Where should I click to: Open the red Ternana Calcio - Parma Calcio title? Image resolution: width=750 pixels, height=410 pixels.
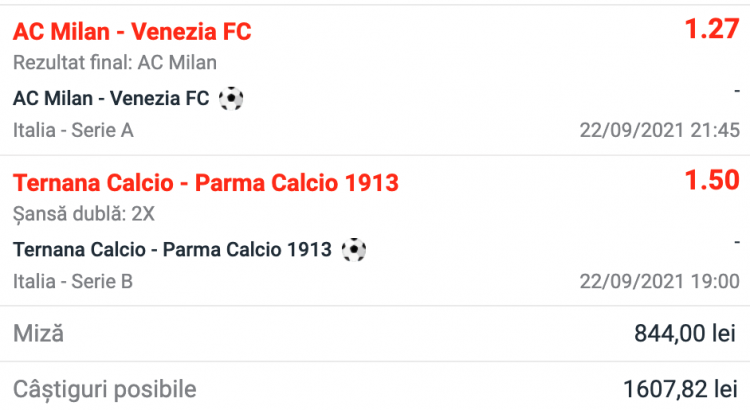[206, 183]
